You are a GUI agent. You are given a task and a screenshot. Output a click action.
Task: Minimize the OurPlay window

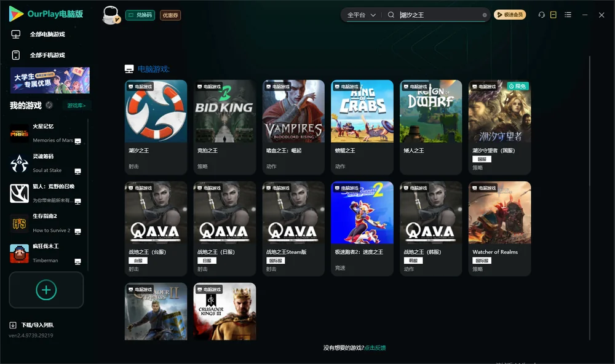click(x=585, y=15)
